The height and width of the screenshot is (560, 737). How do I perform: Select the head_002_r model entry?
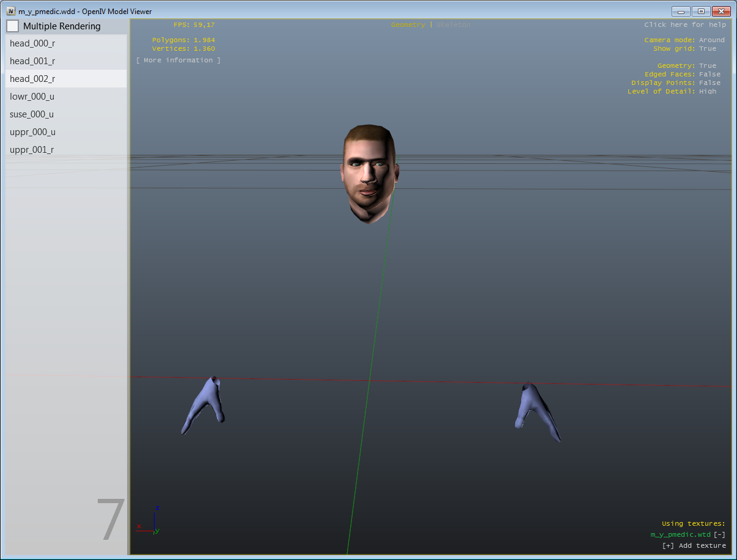point(33,79)
